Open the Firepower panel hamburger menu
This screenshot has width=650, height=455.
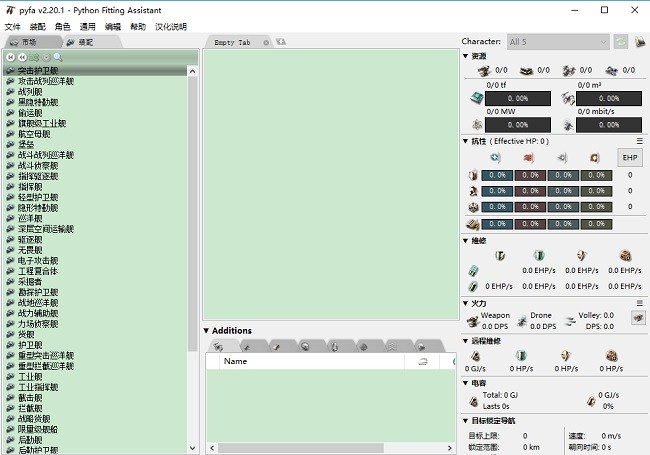640,303
